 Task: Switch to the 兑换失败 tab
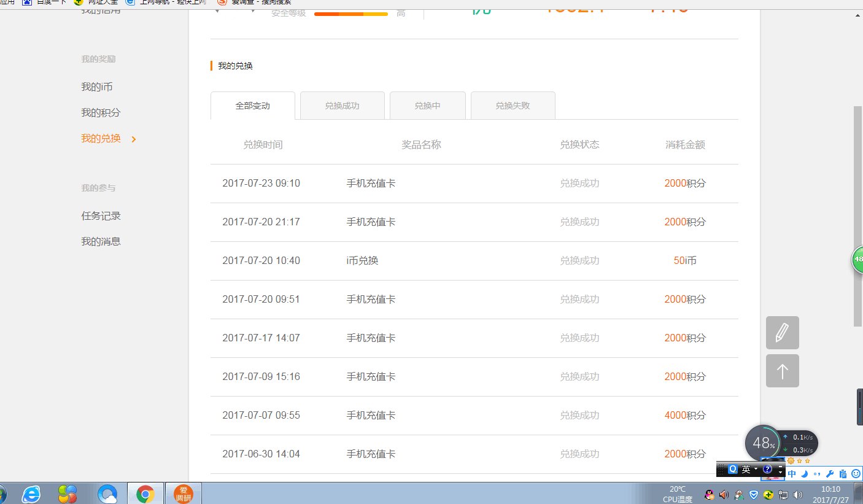point(513,106)
